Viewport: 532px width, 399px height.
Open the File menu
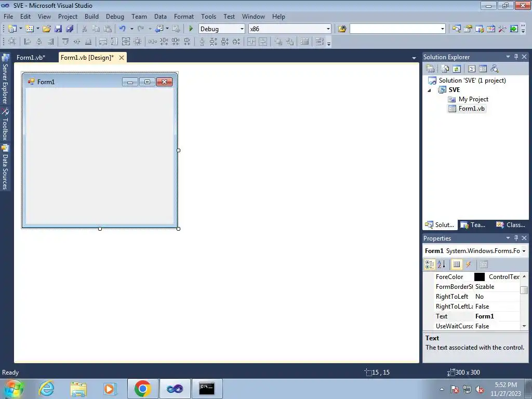[8, 16]
